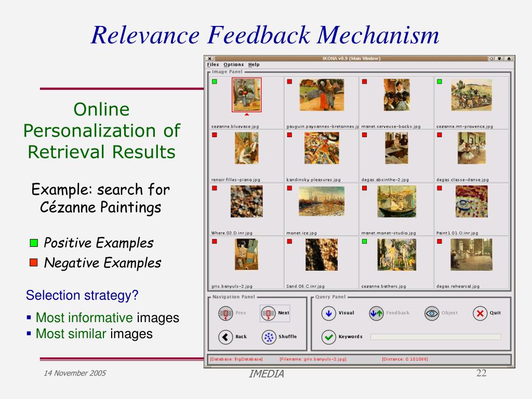532x399 pixels.
Task: Start a Visual query with down-arrow icon
Action: point(328,313)
